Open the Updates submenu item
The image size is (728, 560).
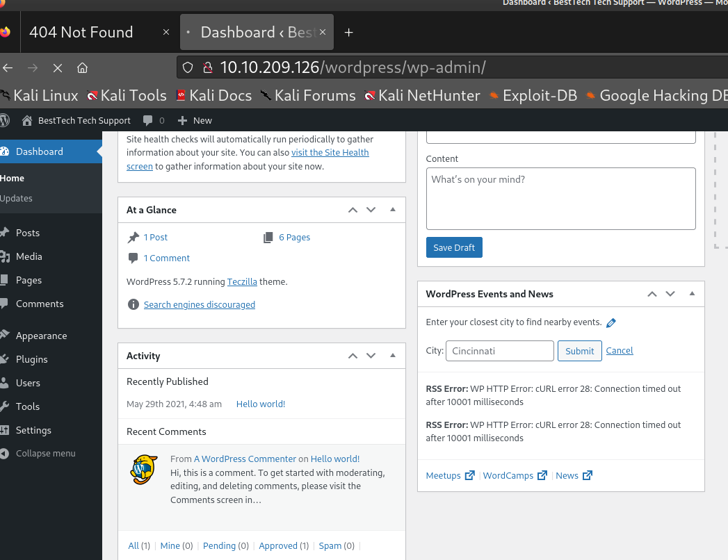click(17, 198)
